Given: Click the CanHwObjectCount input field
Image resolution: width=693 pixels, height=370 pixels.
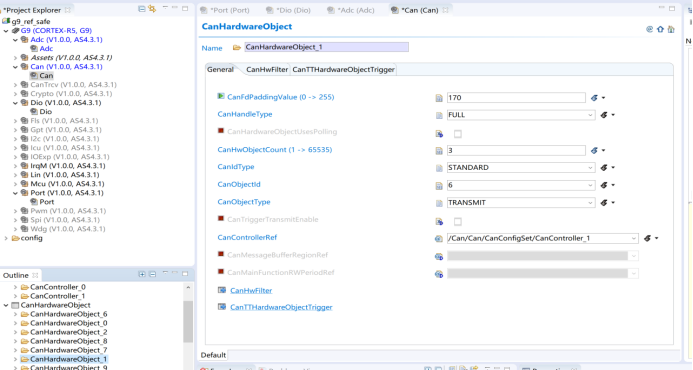Looking at the screenshot, I should 516,151.
